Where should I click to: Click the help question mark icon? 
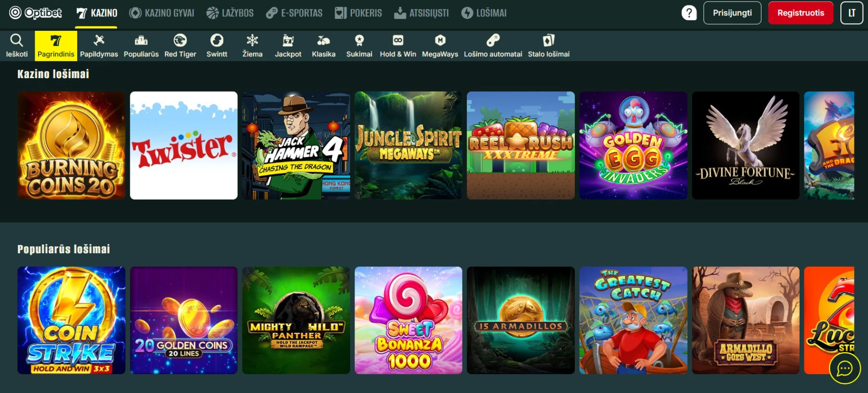coord(689,13)
